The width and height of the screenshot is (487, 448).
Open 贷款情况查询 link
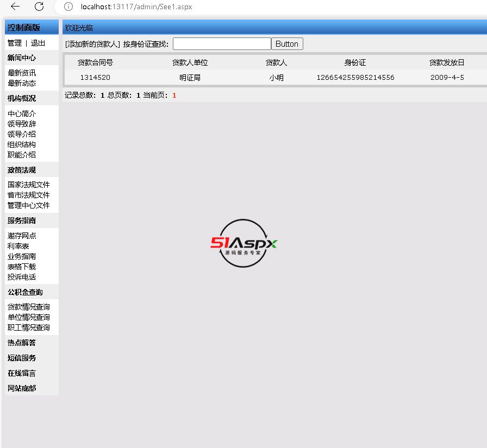click(29, 307)
